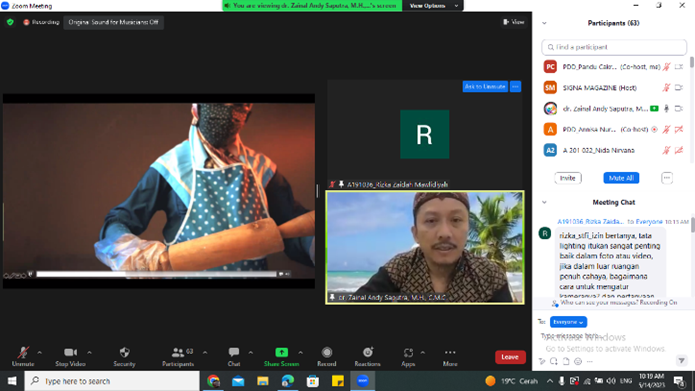The height and width of the screenshot is (391, 695).
Task: Click the shared video progress bar
Action: 156,274
